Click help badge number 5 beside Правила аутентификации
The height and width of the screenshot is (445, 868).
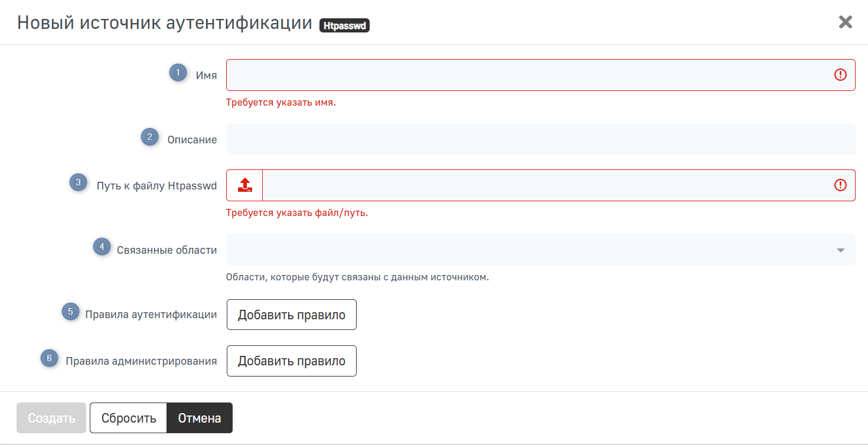click(x=71, y=312)
